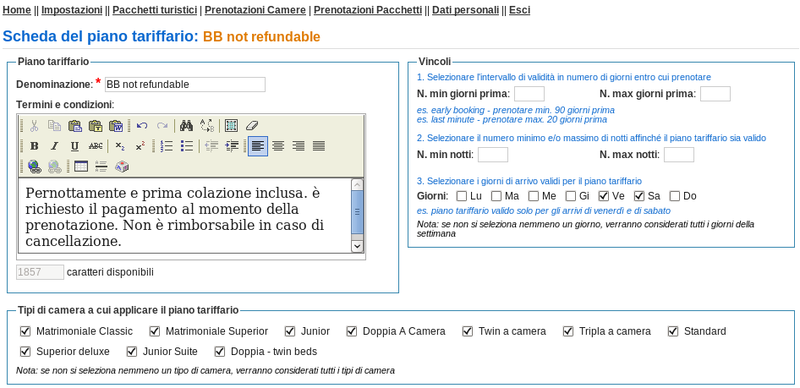Follow the Dati personali link
This screenshot has height=388, width=800.
465,10
